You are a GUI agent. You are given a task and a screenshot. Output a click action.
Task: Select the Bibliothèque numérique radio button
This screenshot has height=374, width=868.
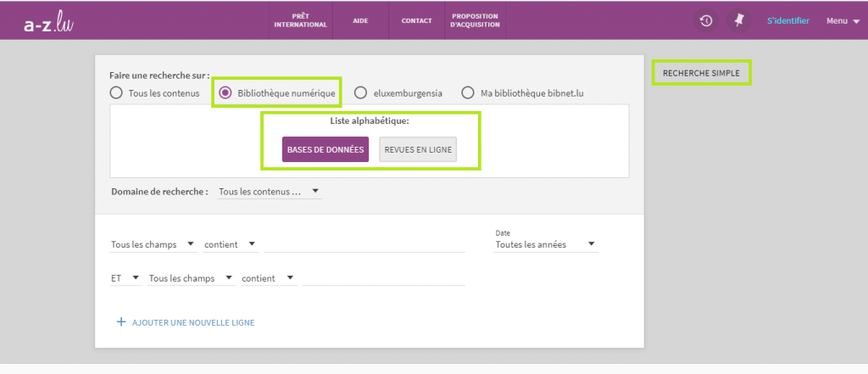pos(225,93)
